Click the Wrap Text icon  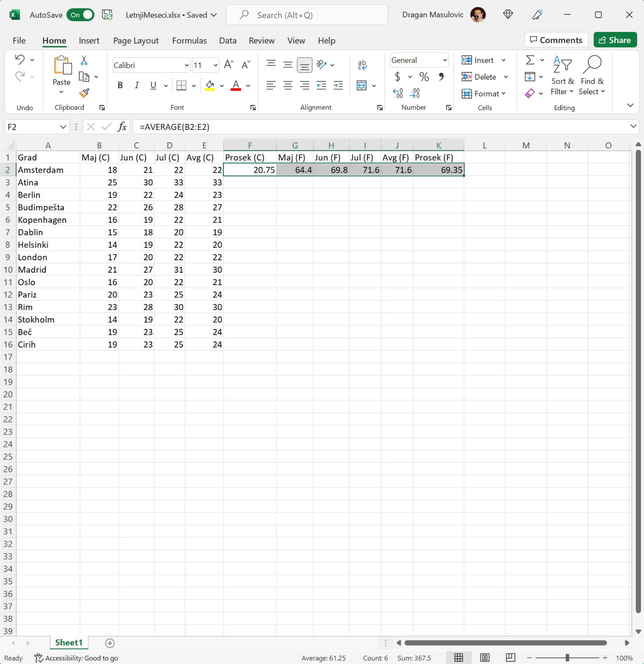[362, 64]
